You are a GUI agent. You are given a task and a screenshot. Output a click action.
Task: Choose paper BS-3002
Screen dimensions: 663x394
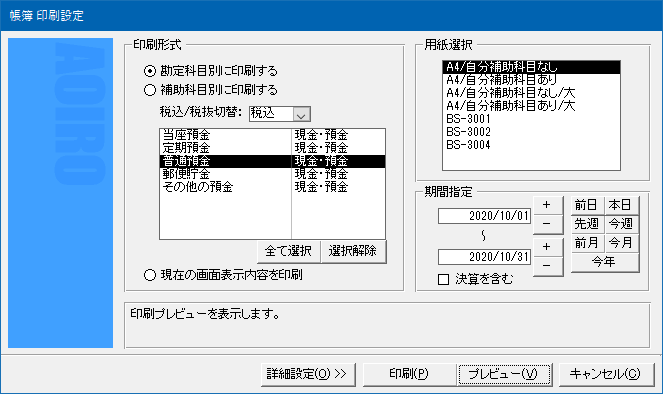point(531,132)
